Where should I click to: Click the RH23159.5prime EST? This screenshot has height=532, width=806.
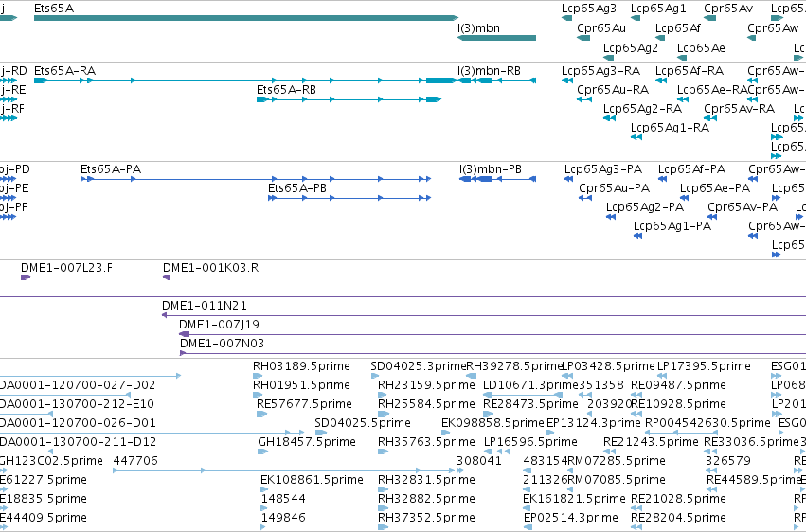click(x=382, y=395)
